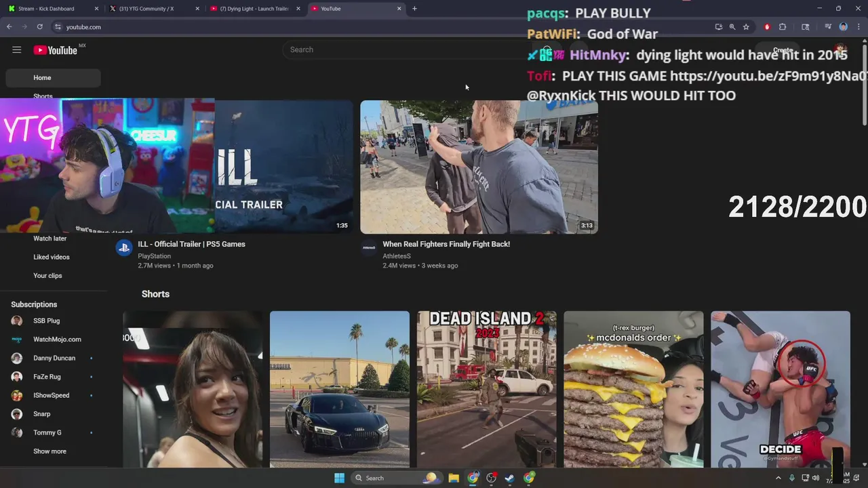Open Steam from the taskbar
The image size is (868, 488).
509,478
